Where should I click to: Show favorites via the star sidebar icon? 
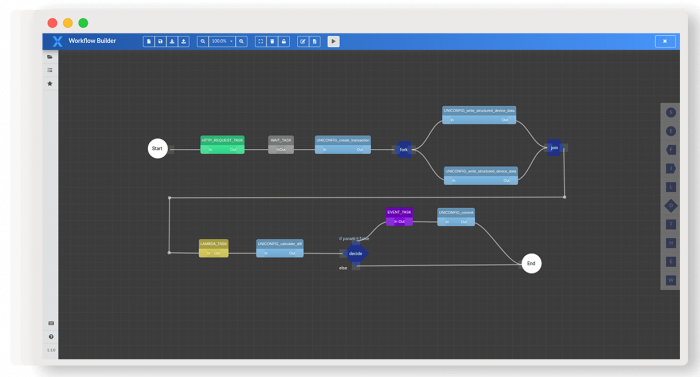[x=50, y=84]
